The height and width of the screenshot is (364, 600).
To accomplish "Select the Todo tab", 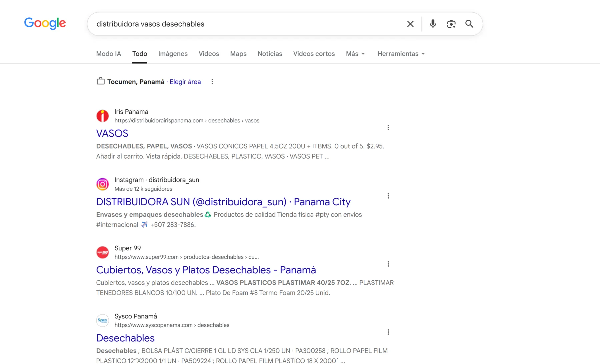I will (140, 54).
